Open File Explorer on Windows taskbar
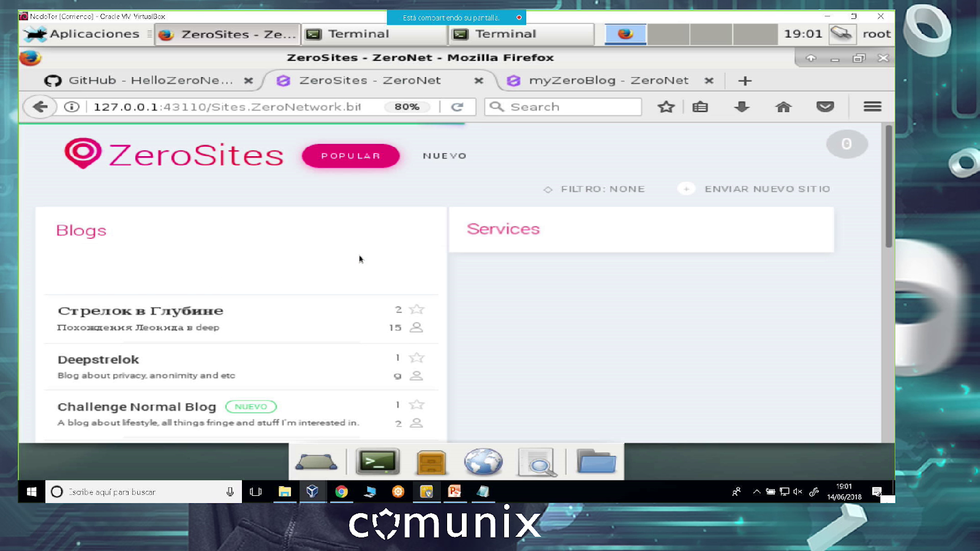 coord(285,492)
